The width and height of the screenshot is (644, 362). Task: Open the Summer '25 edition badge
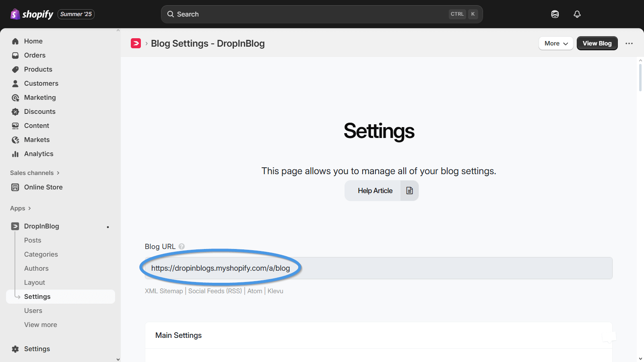click(76, 14)
